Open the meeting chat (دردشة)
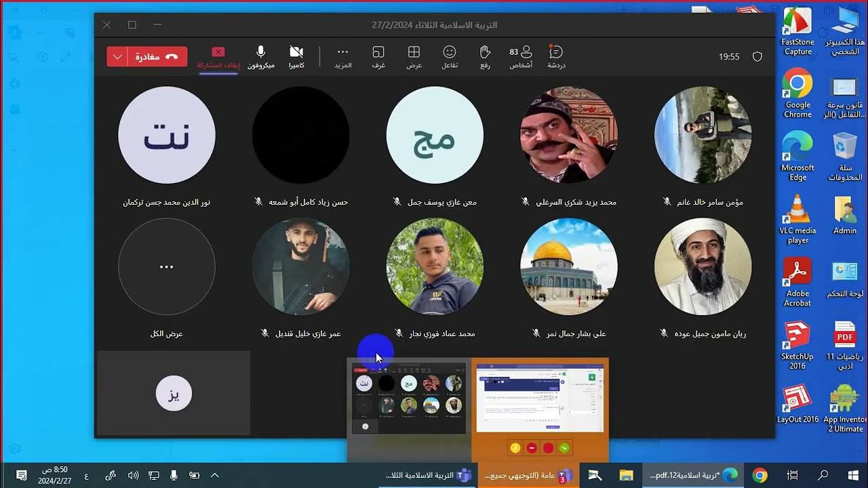 [556, 57]
